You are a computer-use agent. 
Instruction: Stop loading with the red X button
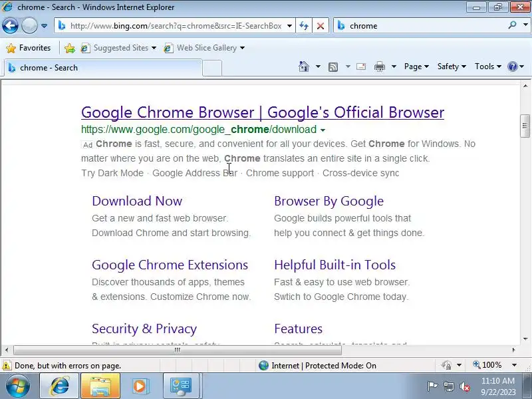point(320,26)
